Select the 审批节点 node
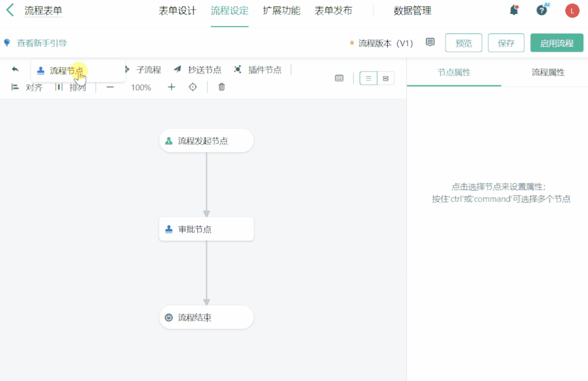588x381 pixels. 206,229
